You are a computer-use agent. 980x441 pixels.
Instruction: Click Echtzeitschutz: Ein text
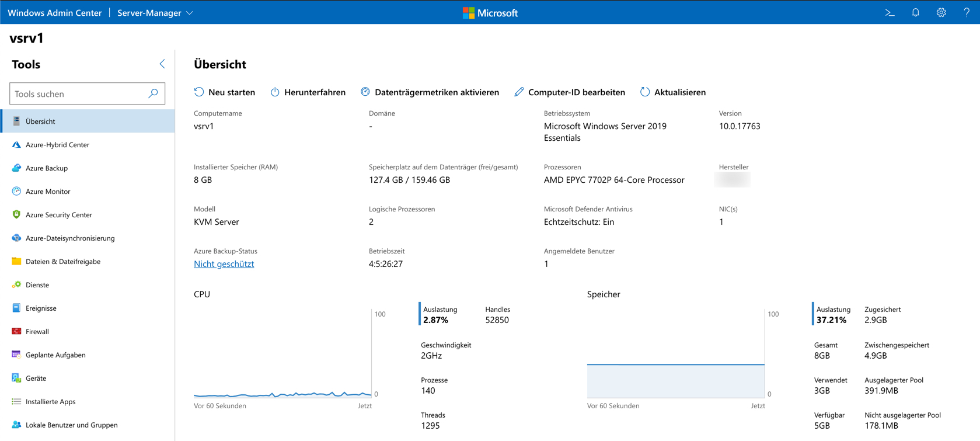click(579, 222)
